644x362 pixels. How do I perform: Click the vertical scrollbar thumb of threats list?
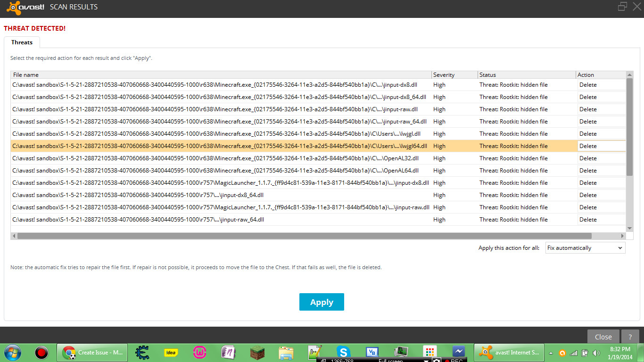click(x=629, y=127)
